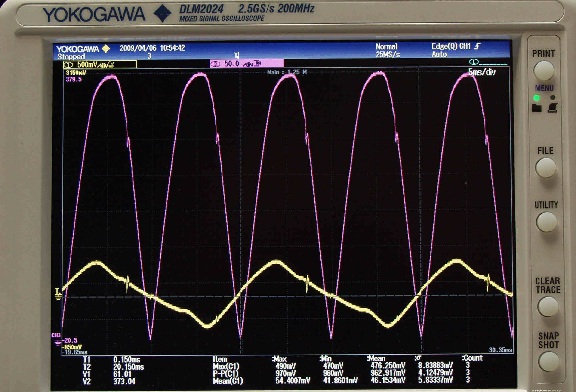Click the folder icon under MENU
This screenshot has width=576, height=392.
537,108
